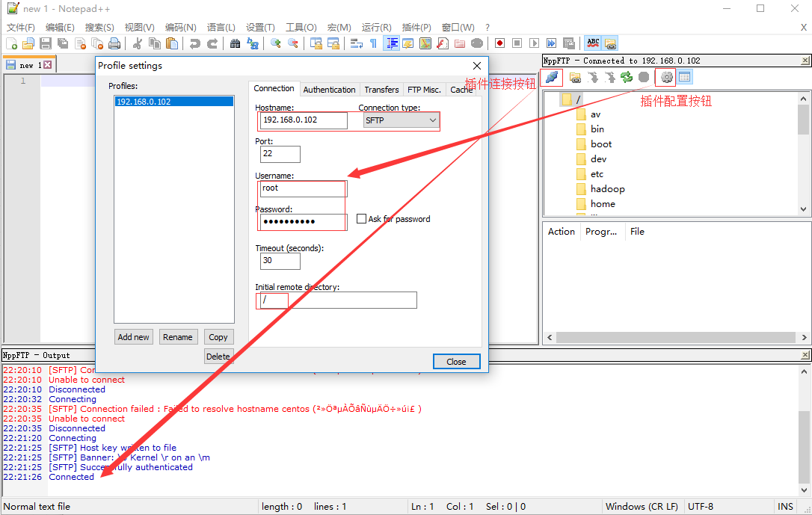Click the NppFTP Refresh green arrows icon

pyautogui.click(x=627, y=77)
